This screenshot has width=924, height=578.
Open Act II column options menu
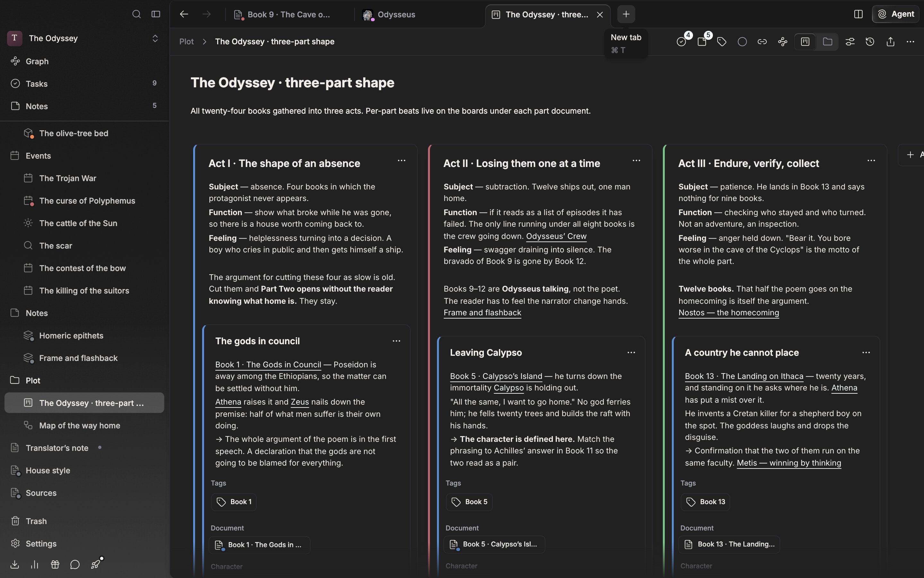(636, 161)
